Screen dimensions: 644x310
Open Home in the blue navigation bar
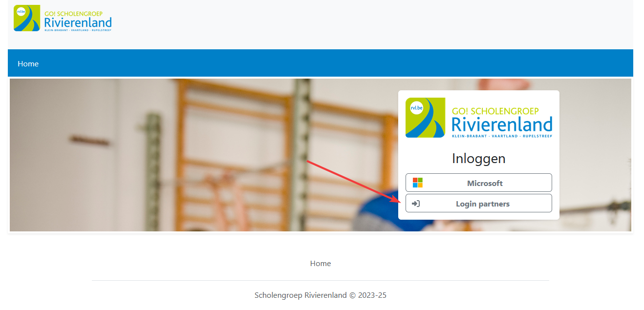click(28, 63)
